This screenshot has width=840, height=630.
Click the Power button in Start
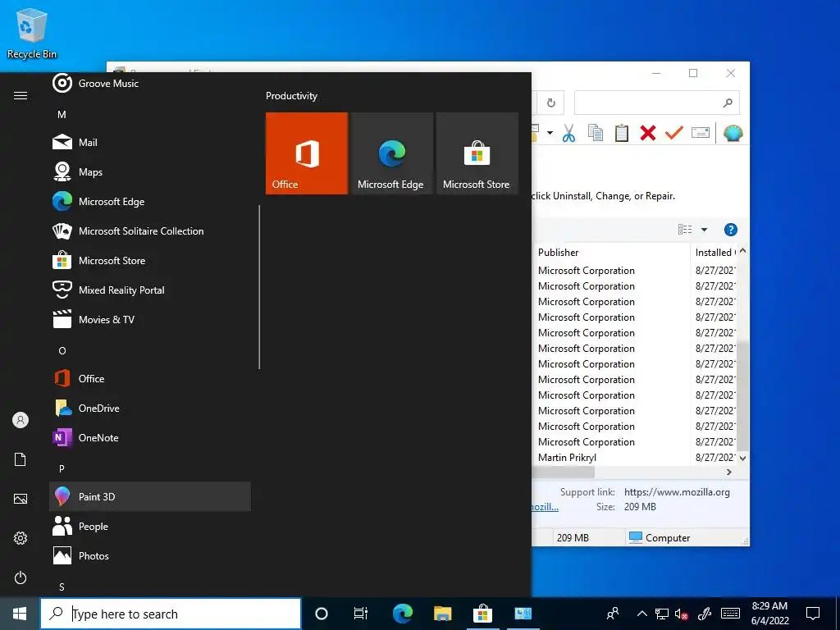21,577
